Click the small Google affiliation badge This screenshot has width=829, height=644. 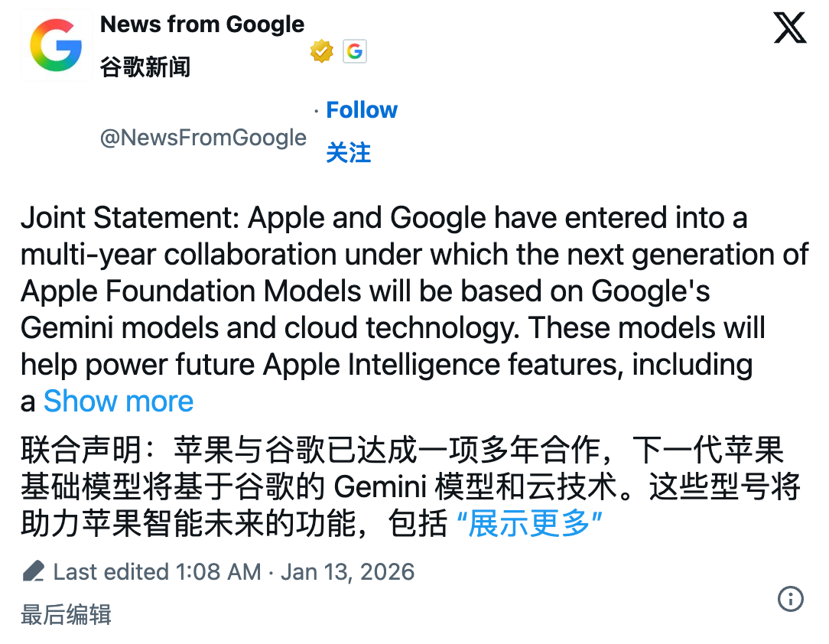point(354,51)
